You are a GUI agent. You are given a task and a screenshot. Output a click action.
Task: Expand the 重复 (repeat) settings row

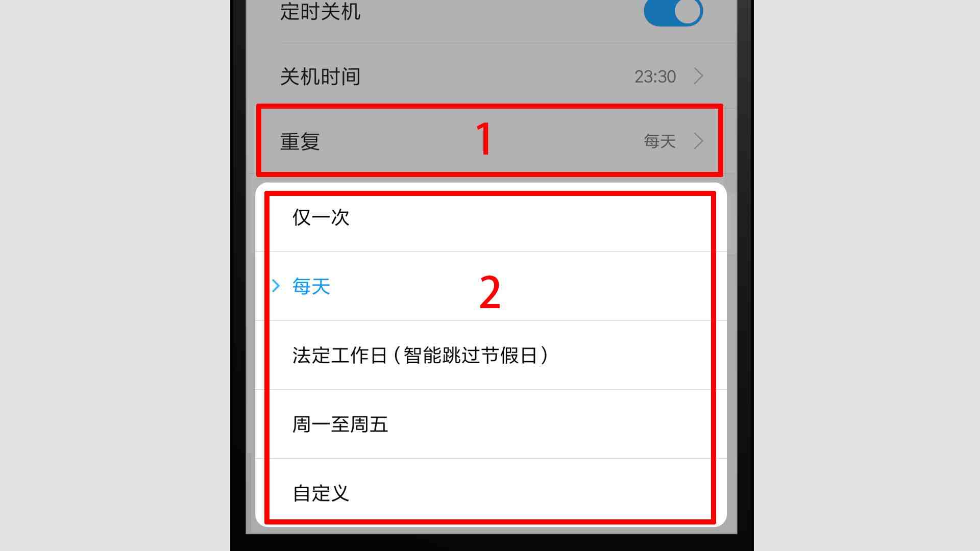tap(489, 140)
